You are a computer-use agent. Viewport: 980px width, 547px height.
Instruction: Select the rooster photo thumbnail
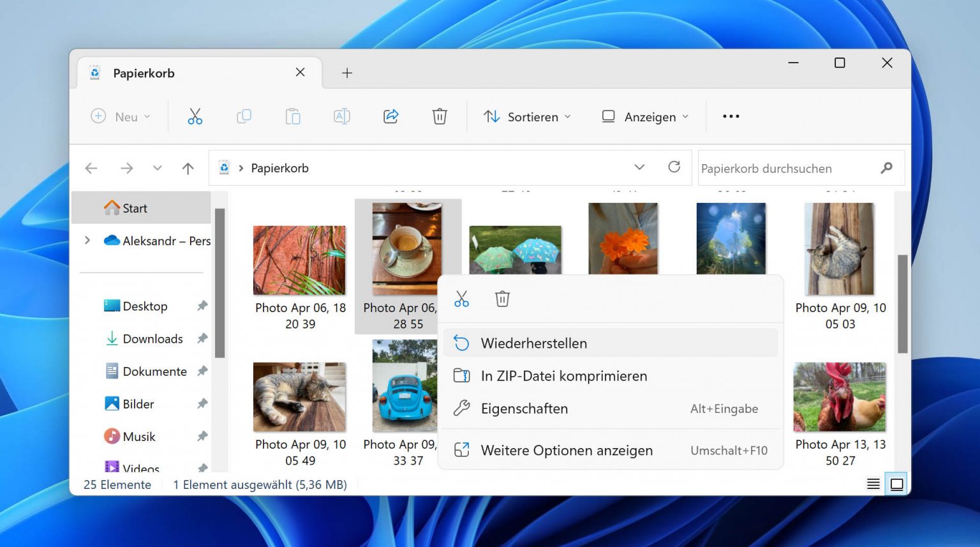click(x=839, y=397)
